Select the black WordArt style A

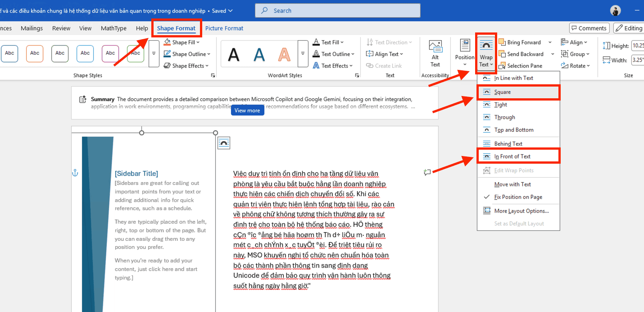pyautogui.click(x=233, y=54)
